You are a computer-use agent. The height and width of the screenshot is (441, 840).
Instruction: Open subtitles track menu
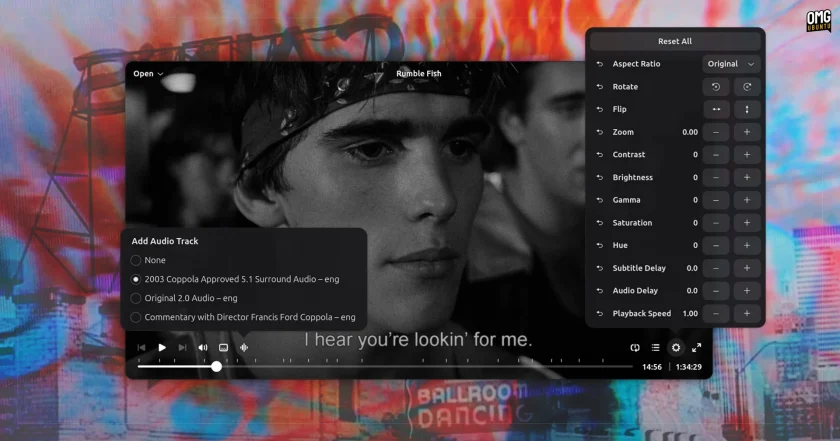tap(223, 348)
